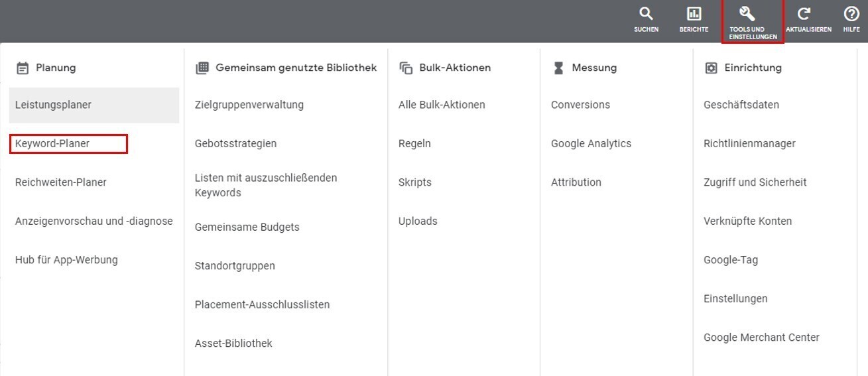This screenshot has width=868, height=376.
Task: Click Tools und Einstellungen wrench icon
Action: pos(747,15)
